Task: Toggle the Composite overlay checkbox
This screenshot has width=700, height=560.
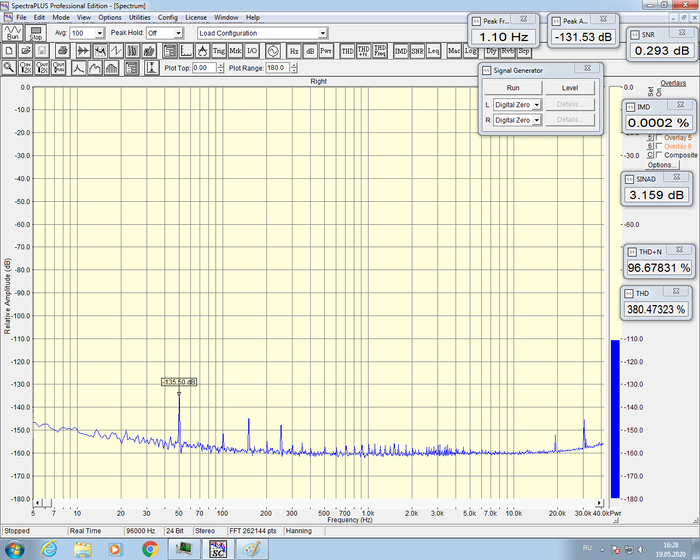Action: coord(657,155)
